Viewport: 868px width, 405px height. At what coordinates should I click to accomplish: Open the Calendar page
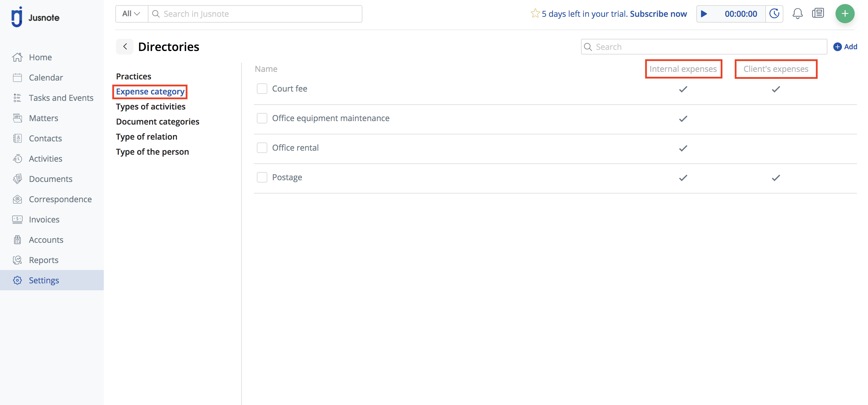click(46, 77)
